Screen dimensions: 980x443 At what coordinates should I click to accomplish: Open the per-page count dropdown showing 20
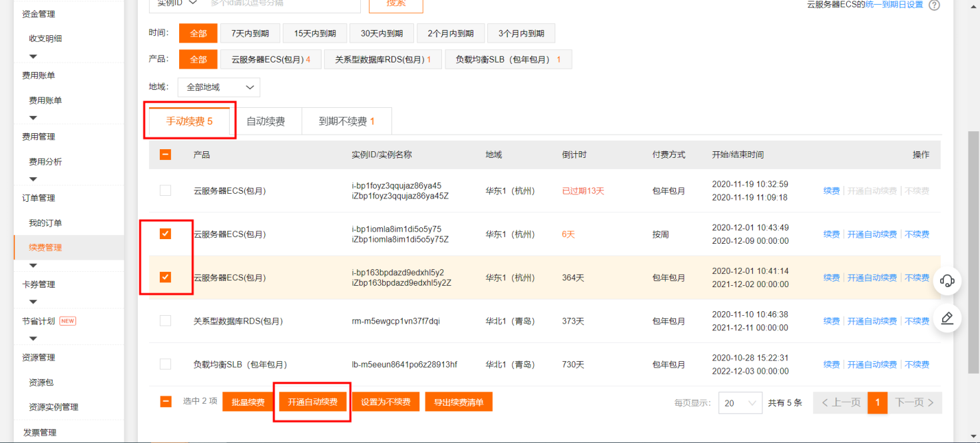click(x=740, y=403)
